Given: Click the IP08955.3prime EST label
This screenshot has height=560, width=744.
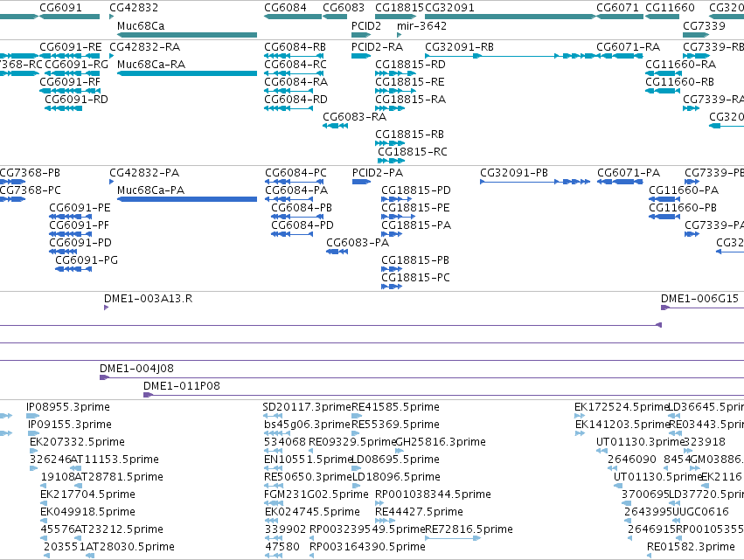Looking at the screenshot, I should [68, 407].
